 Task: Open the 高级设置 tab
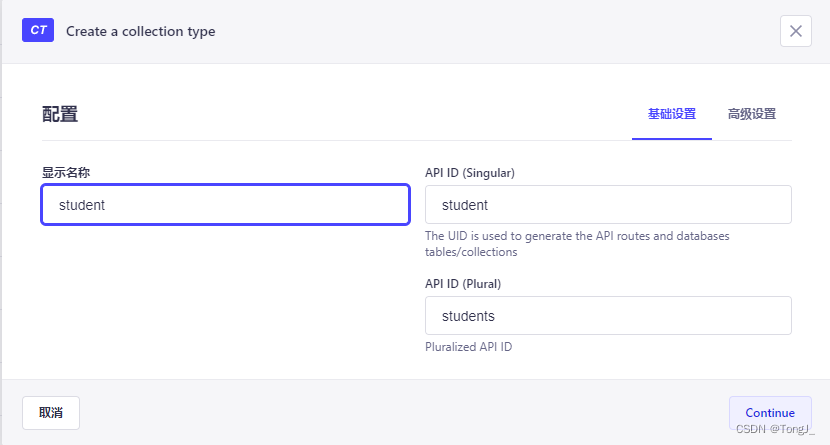751,114
